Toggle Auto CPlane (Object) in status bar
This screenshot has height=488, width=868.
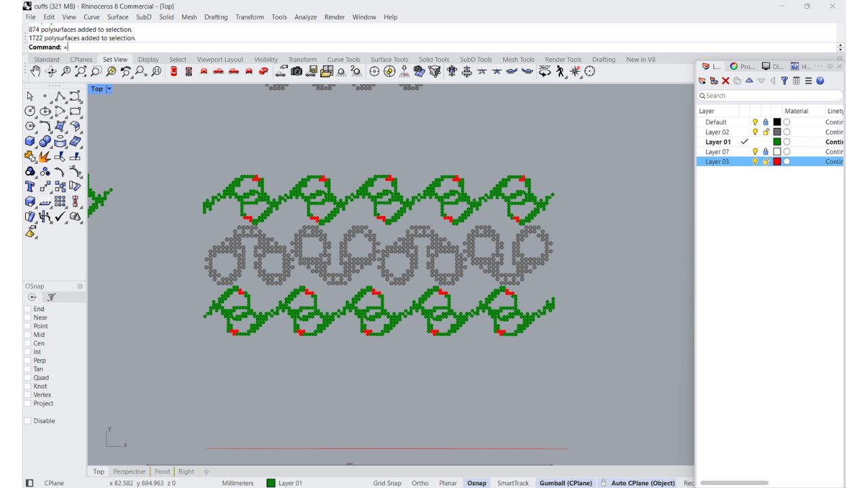(643, 483)
